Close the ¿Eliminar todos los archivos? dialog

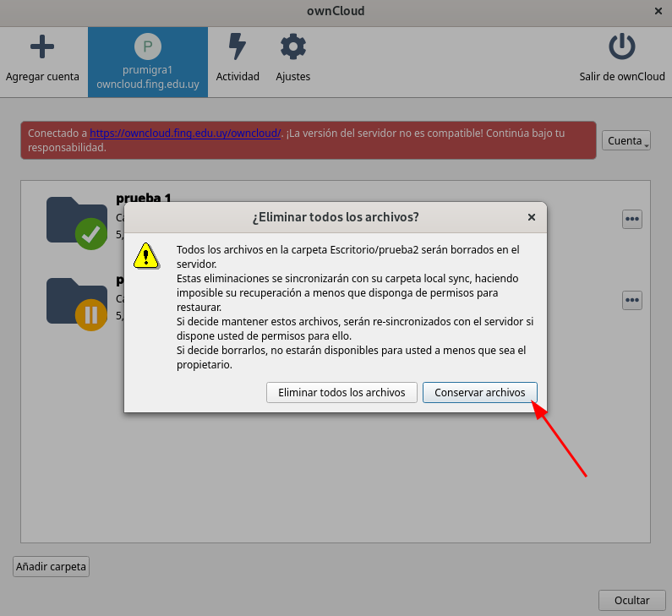pos(532,217)
